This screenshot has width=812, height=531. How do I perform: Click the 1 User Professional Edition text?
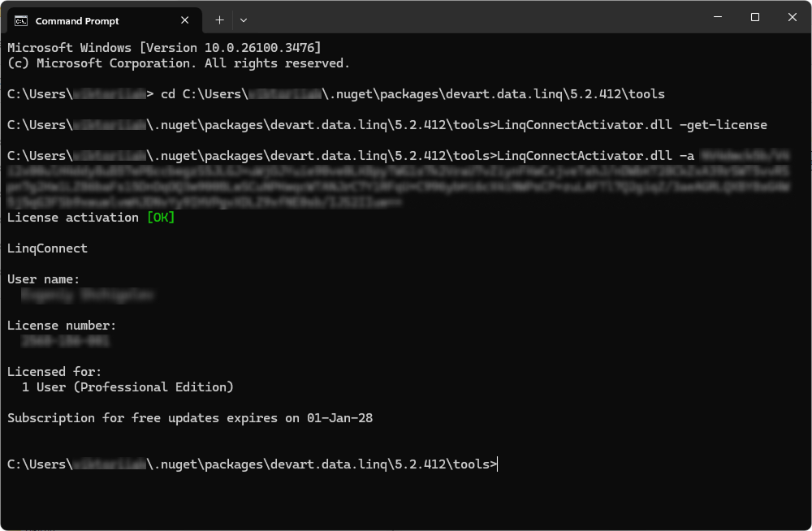tap(127, 386)
